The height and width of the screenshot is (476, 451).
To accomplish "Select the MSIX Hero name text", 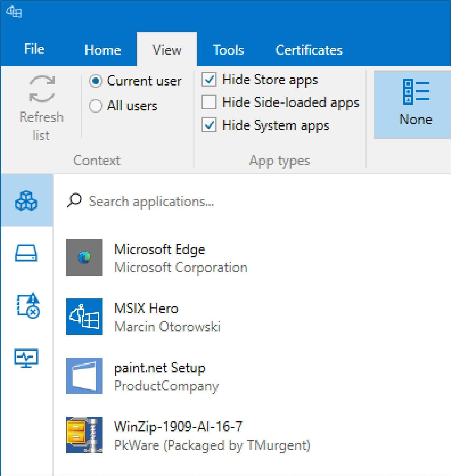I will coord(146,308).
